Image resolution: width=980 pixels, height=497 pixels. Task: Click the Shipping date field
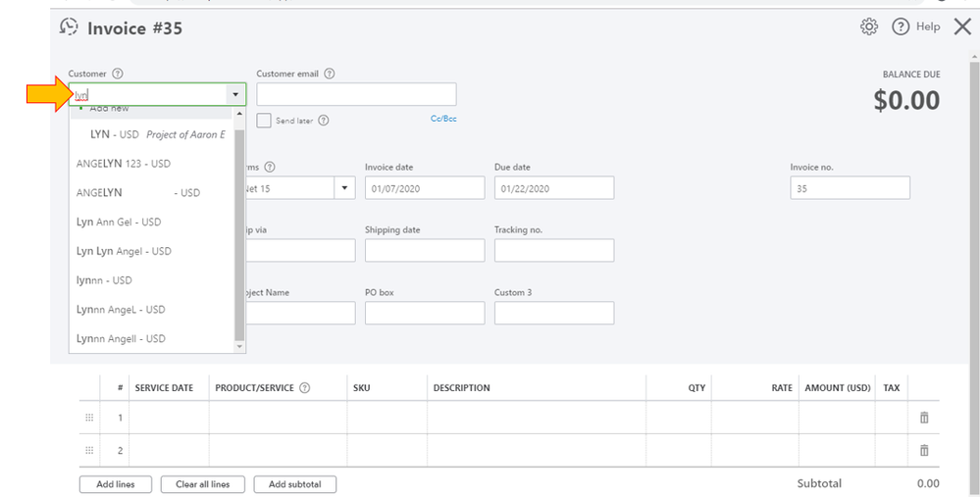(425, 250)
